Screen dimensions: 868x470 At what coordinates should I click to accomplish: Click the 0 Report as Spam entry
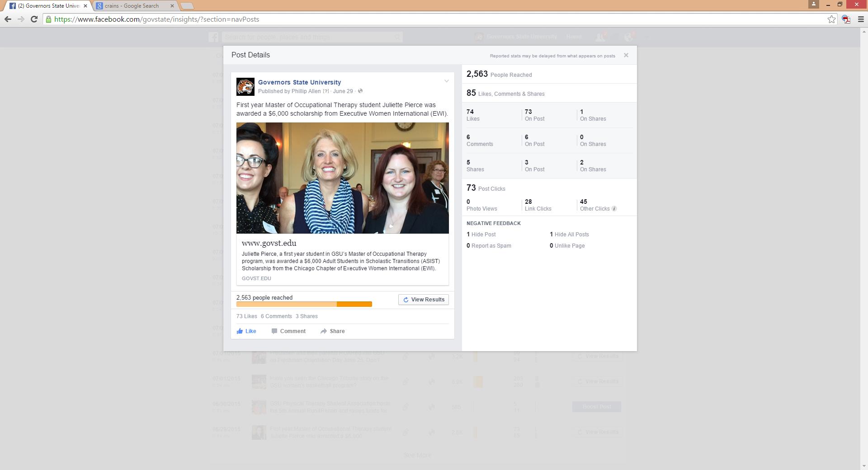pyautogui.click(x=489, y=246)
